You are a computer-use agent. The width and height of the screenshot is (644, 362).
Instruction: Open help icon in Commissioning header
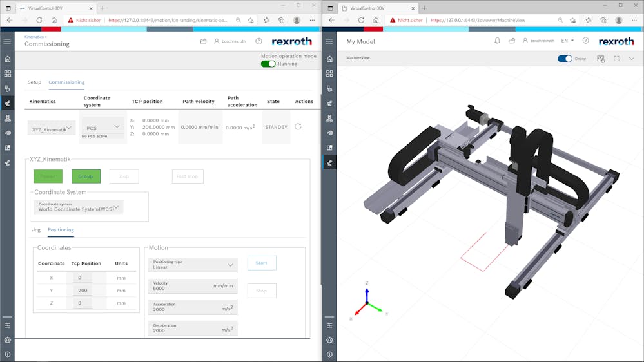[259, 41]
